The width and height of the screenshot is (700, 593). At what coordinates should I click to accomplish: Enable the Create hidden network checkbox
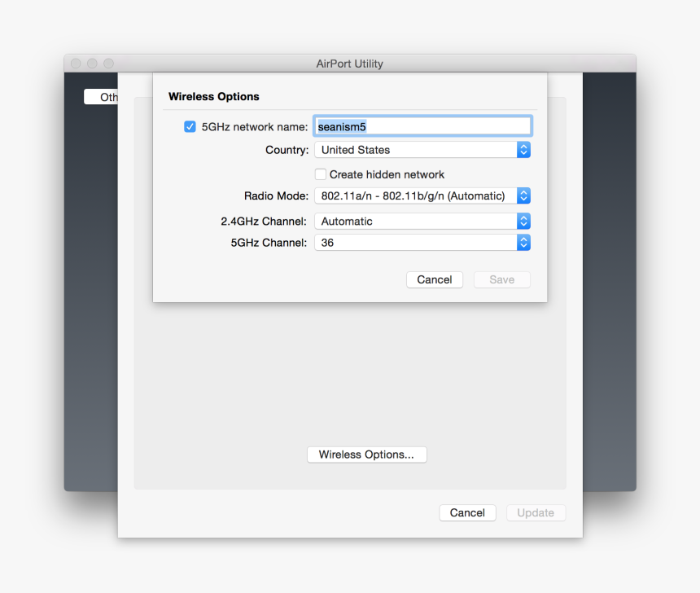coord(321,174)
